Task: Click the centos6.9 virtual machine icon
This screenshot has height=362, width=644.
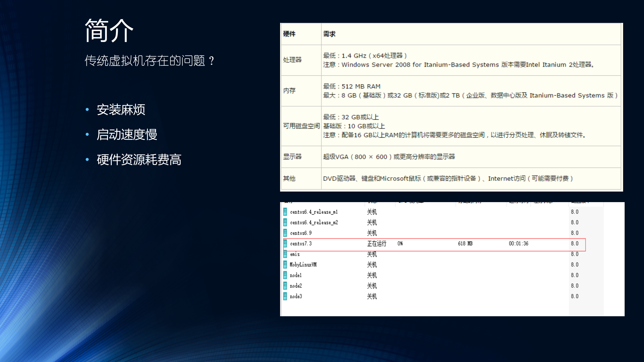Action: click(286, 233)
